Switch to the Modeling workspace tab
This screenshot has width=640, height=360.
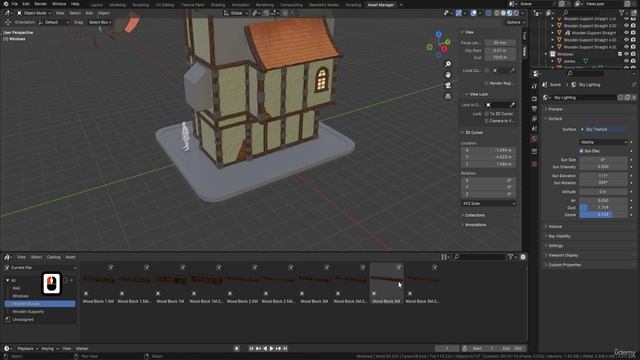click(x=117, y=5)
